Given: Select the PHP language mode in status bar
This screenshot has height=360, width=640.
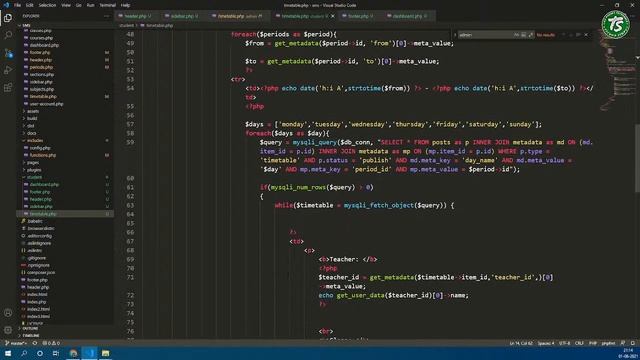Looking at the screenshot, I should point(593,343).
